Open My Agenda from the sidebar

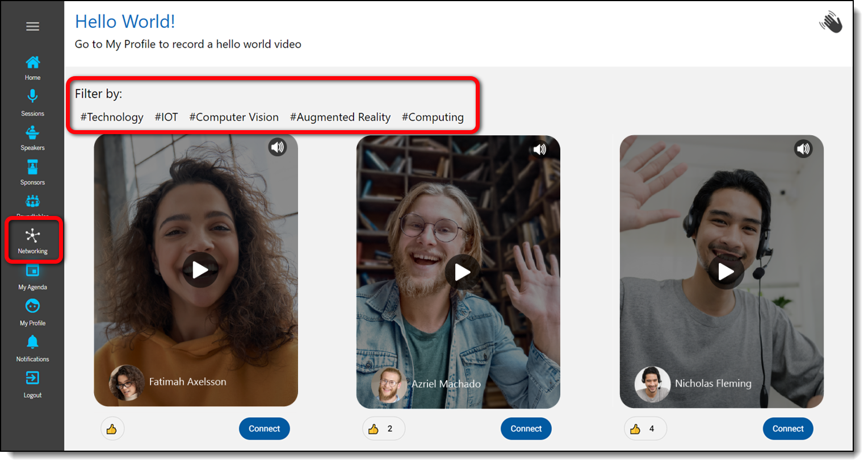pos(32,272)
